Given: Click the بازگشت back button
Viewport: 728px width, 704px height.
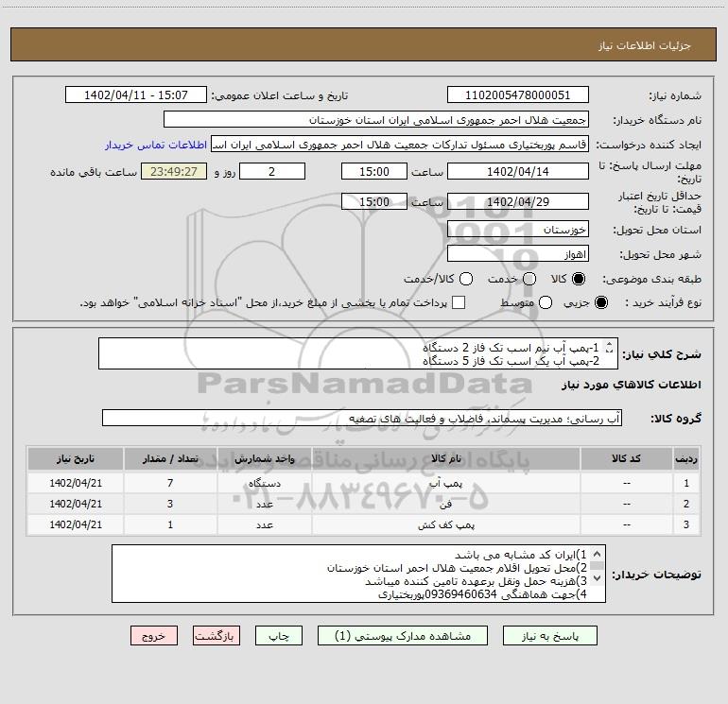Looking at the screenshot, I should pyautogui.click(x=217, y=636).
